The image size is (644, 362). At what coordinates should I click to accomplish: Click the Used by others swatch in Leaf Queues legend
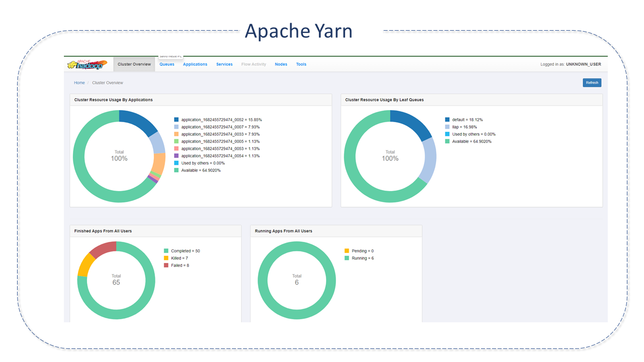pyautogui.click(x=447, y=134)
